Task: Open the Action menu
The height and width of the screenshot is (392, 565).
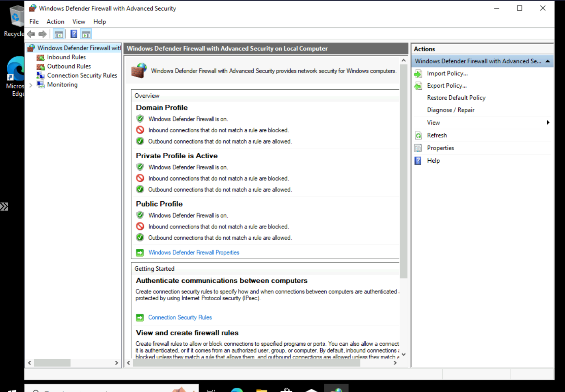Action: coord(55,22)
